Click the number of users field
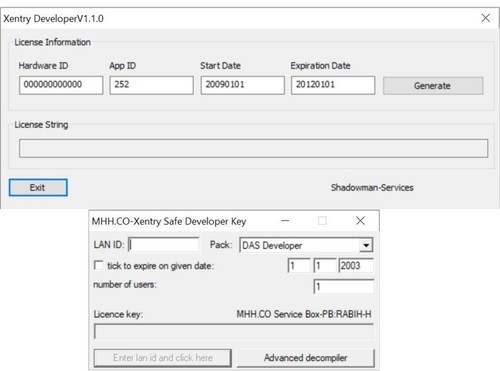Viewport: 500px width, 371px height. point(344,286)
